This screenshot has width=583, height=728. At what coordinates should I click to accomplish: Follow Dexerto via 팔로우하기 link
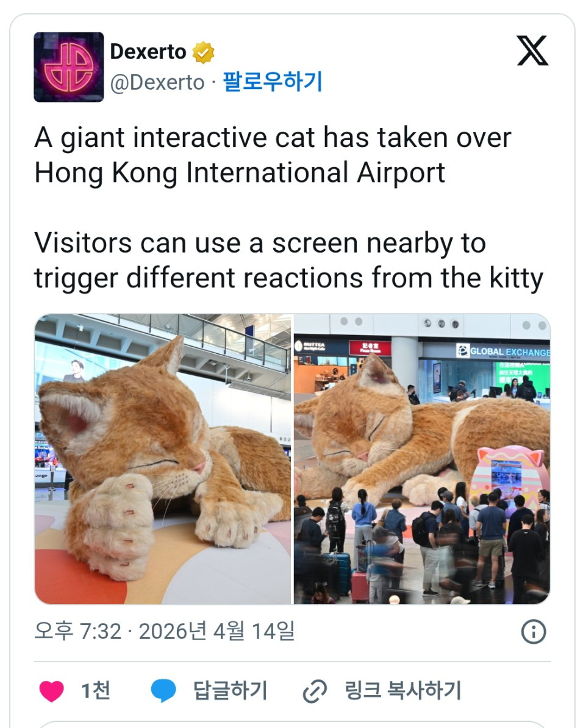coord(273,82)
